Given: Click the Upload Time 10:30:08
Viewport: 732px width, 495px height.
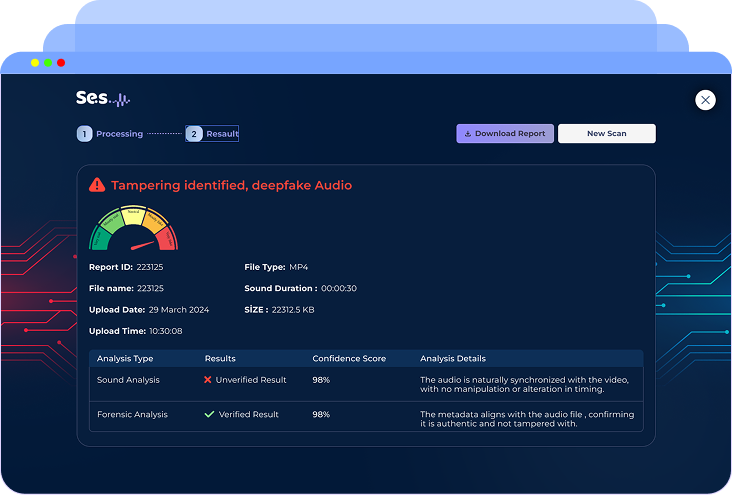Looking at the screenshot, I should coord(166,331).
